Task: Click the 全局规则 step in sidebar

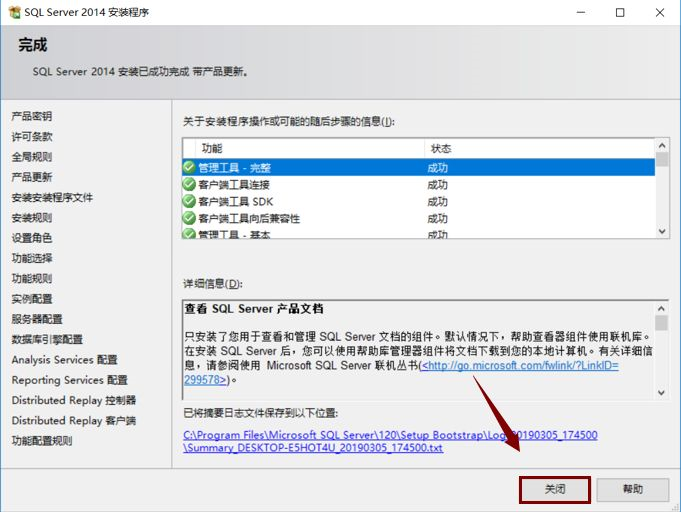Action: click(32, 157)
